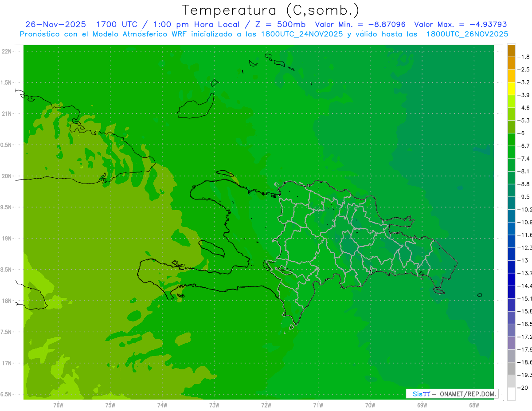
Task: Pick the white swatch below -20
Action: (511, 394)
